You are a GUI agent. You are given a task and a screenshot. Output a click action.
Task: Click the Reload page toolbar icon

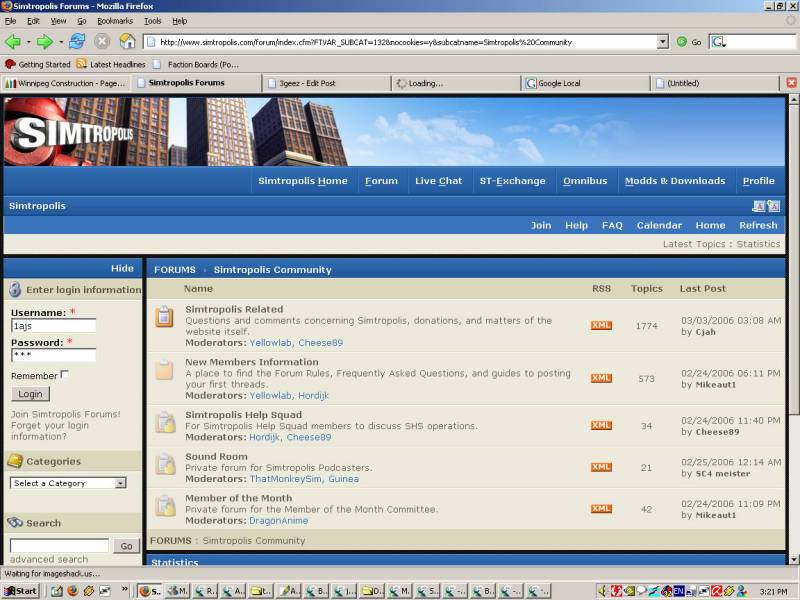click(x=77, y=41)
